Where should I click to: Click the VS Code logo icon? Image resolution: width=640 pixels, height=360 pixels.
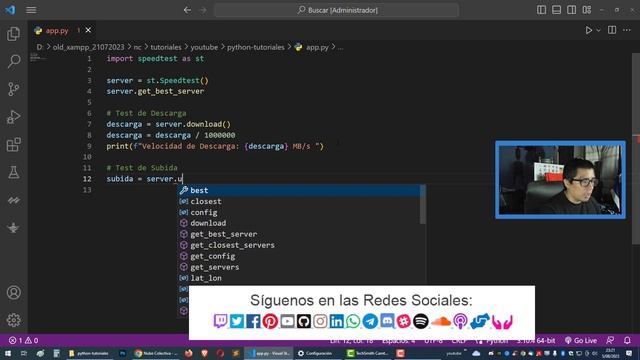pos(10,10)
